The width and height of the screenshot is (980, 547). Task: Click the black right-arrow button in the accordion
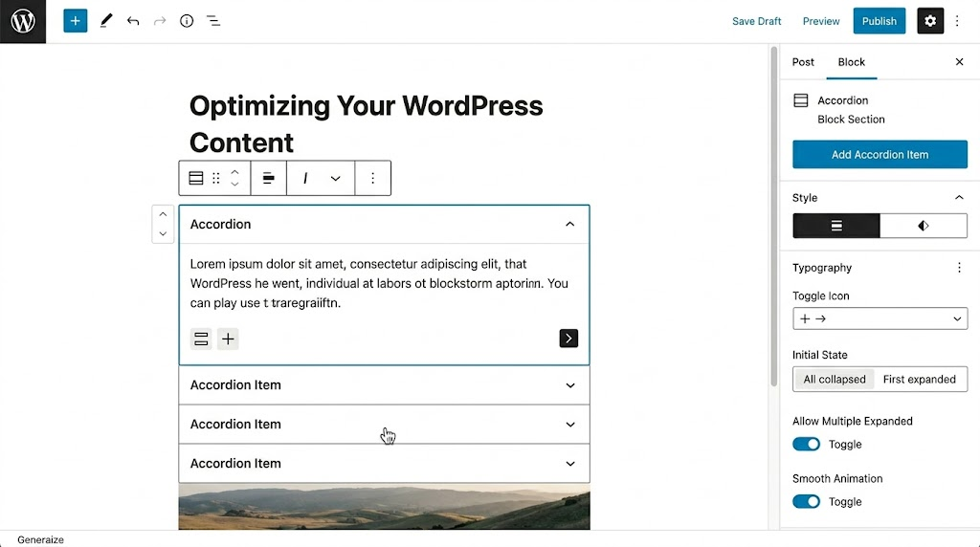(568, 339)
